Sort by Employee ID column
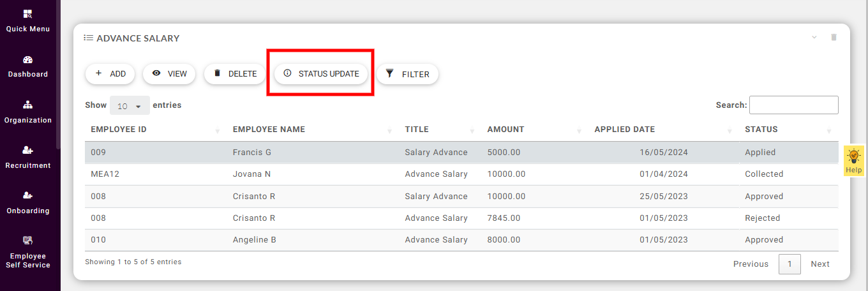This screenshot has width=868, height=291. coord(119,130)
